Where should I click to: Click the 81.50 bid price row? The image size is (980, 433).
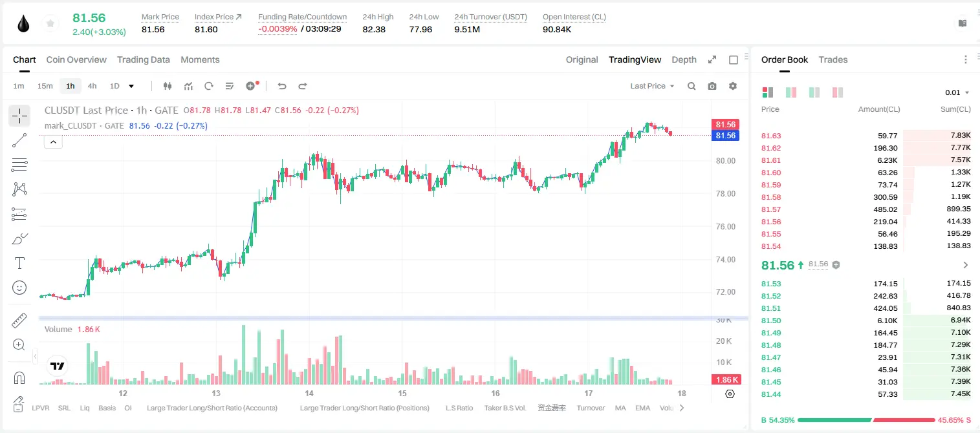866,321
